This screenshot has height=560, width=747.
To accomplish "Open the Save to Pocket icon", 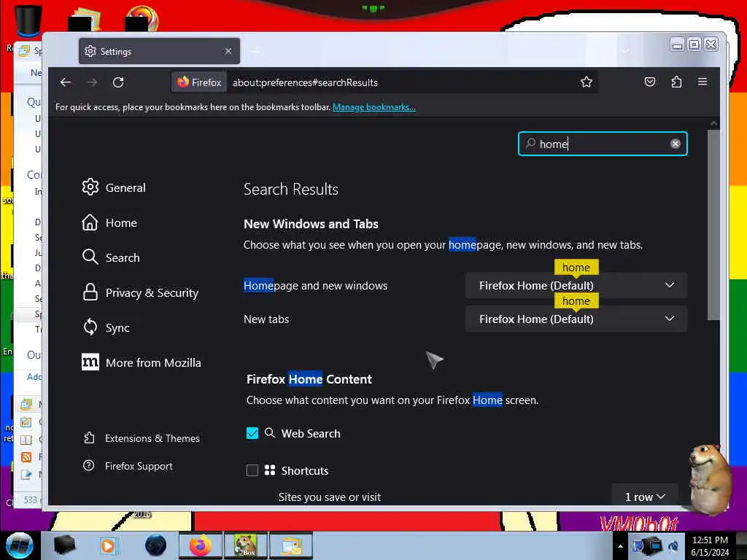I will click(649, 82).
